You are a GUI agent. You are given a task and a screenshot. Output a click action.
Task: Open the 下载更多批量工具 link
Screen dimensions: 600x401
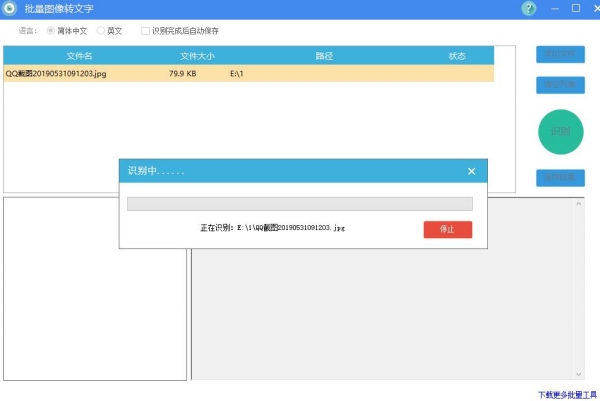567,394
